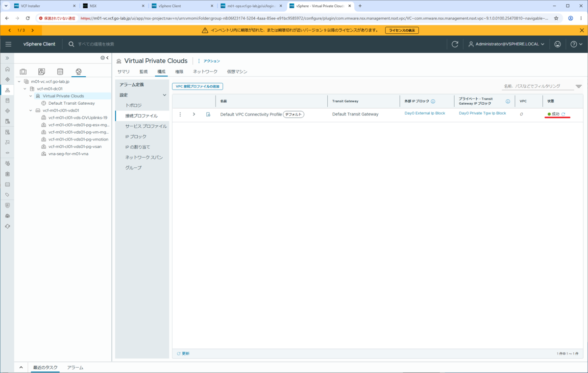
Task: Select vcf-m01-cl01-vds-DVUplinks-19 in tree
Action: (77, 117)
